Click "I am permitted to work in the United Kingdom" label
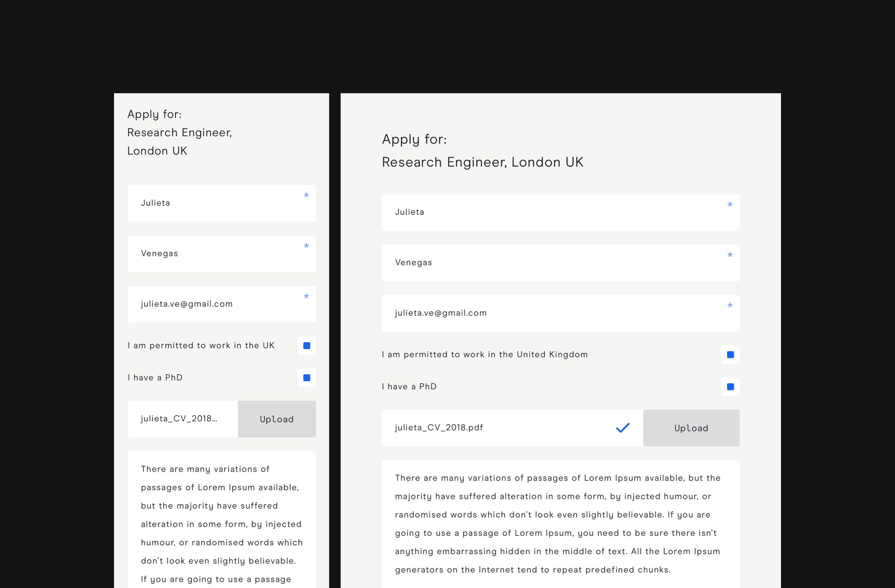Image resolution: width=895 pixels, height=588 pixels. (485, 355)
